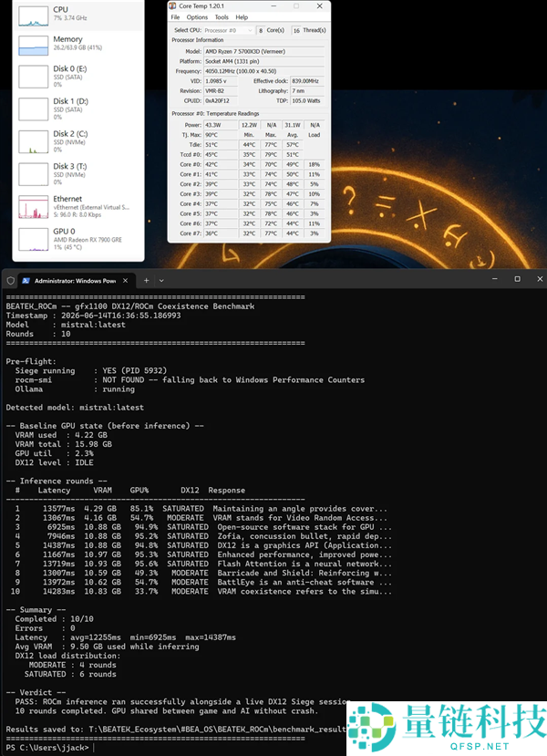Image resolution: width=547 pixels, height=756 pixels.
Task: Click the TDP 105.0 Watts value
Action: pyautogui.click(x=307, y=100)
